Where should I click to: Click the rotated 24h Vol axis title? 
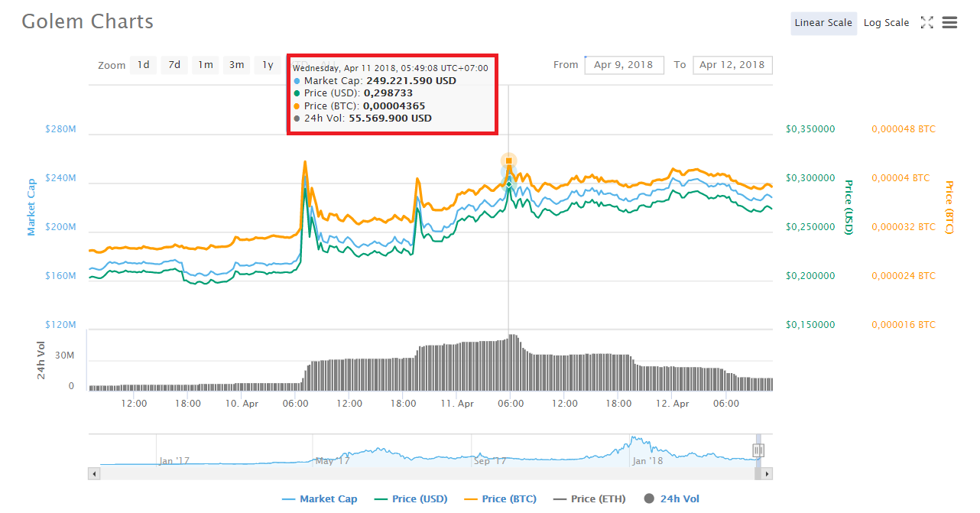[x=42, y=360]
